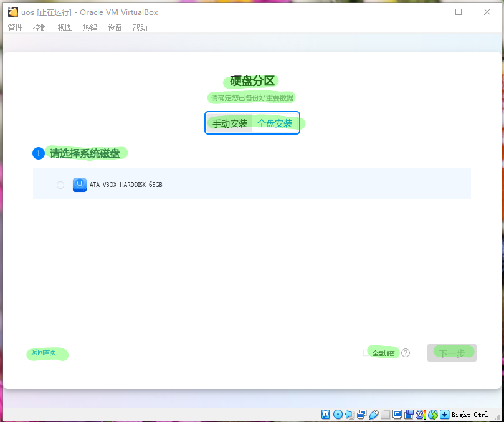This screenshot has height=422, width=504.
Task: Click the shared folders status icon
Action: (x=385, y=415)
